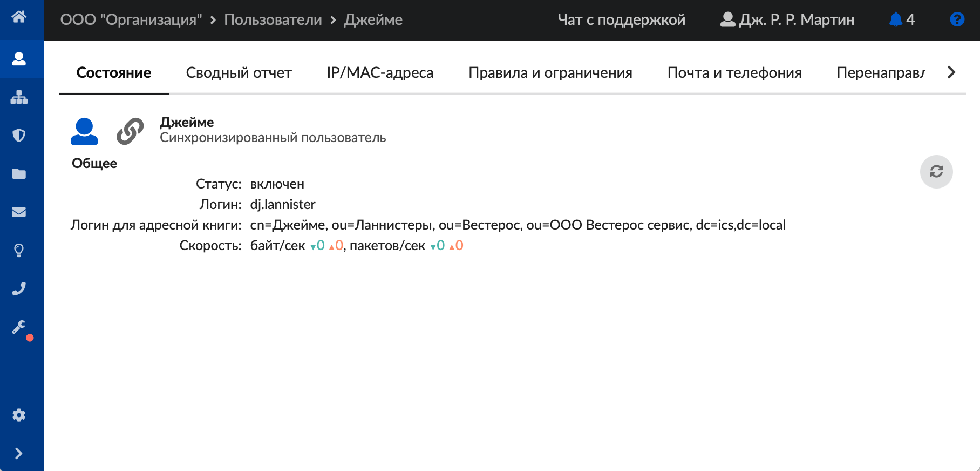Go to home dashboard via house icon
Screen dimensions: 980x471
[19, 17]
